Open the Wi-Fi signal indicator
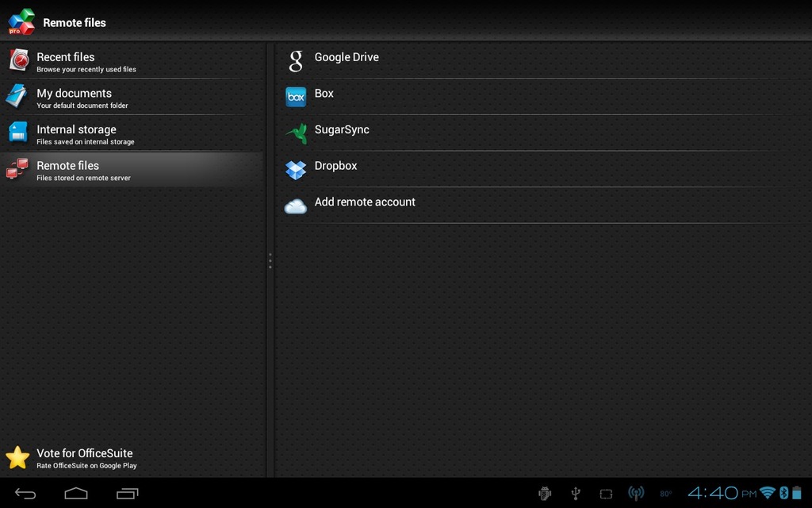This screenshot has height=508, width=812. pyautogui.click(x=768, y=492)
